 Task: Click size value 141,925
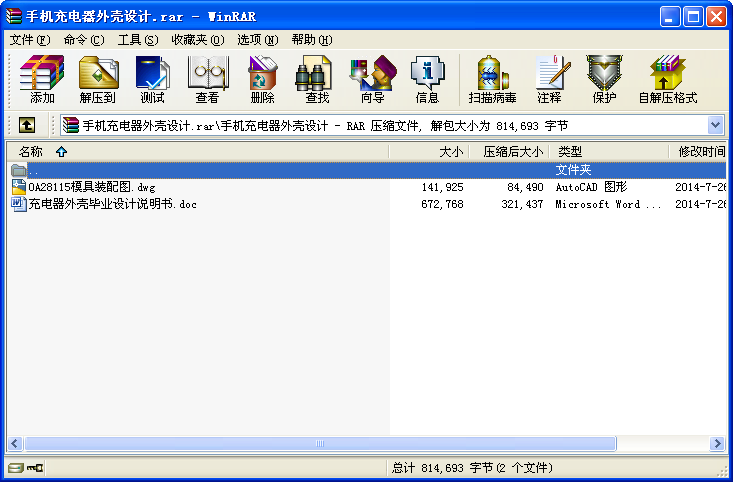(x=442, y=187)
